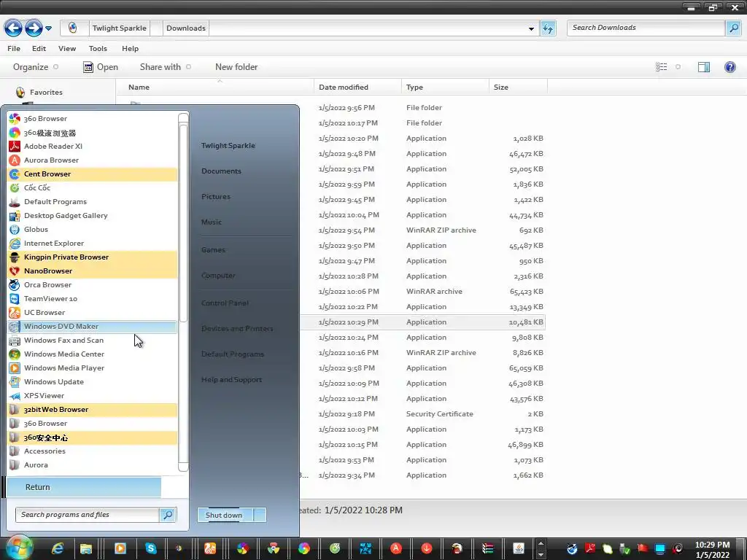Expand the Accessories folder in Start menu

(x=93, y=451)
